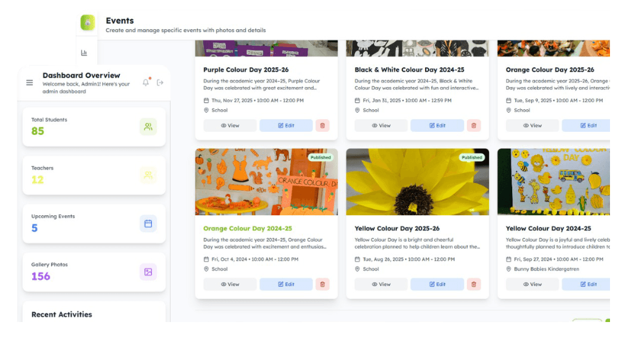Screen dimensions: 644x362
Task: Click the Upcoming Events calendar icon
Action: click(148, 224)
